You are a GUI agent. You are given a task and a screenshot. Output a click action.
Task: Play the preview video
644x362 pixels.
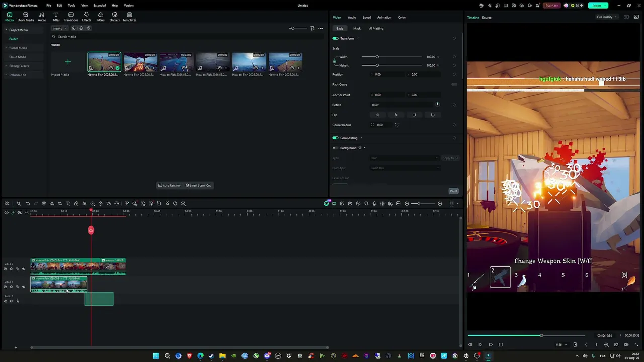pos(491,345)
